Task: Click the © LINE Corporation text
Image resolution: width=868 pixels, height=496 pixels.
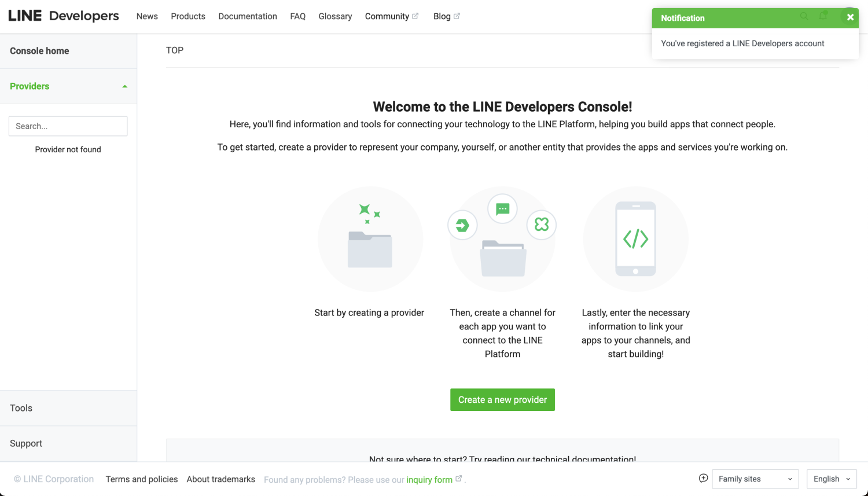Action: [x=54, y=479]
